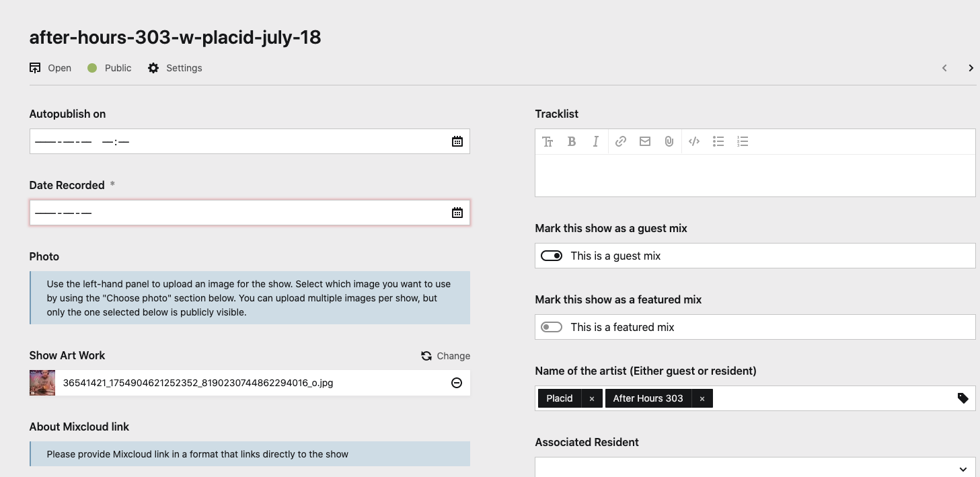
Task: Click the Change button for Show Art Work
Action: pyautogui.click(x=446, y=356)
